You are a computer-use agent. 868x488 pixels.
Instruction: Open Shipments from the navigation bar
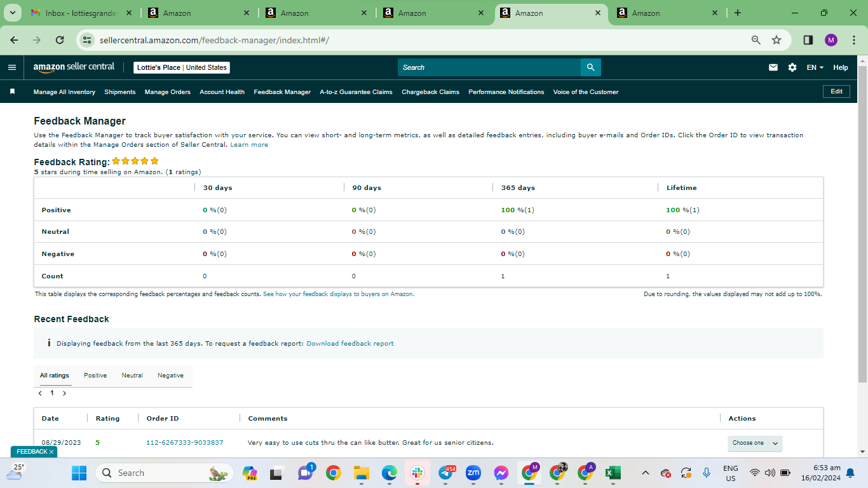[x=120, y=92]
